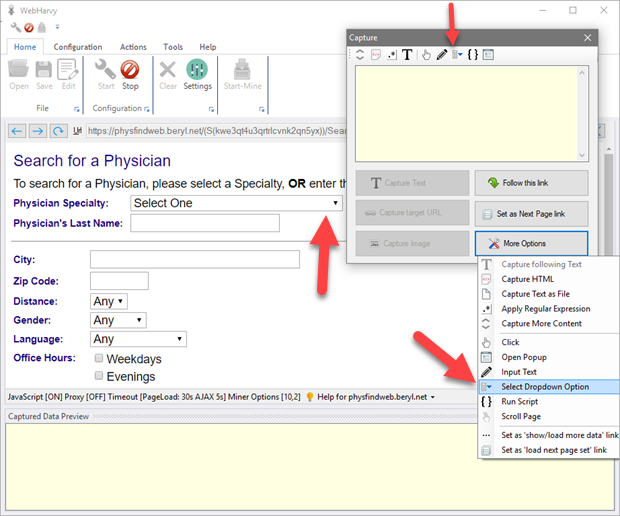Expand the Distance dropdown

(x=108, y=301)
